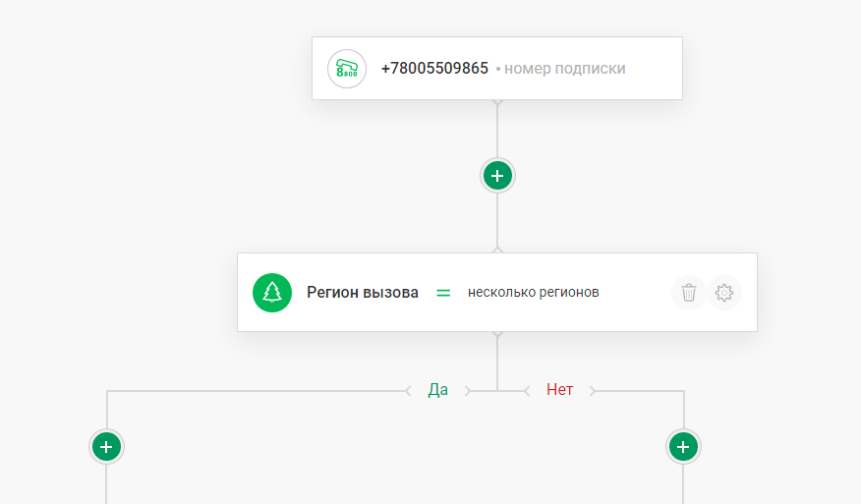This screenshot has height=504, width=861.
Task: Delete the Регион вызова block with trash icon
Action: click(x=689, y=293)
